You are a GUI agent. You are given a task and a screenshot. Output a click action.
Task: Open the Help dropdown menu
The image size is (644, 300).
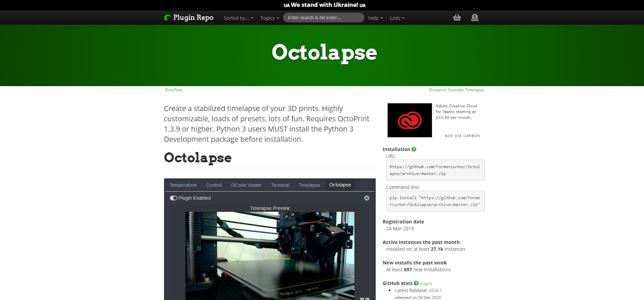pyautogui.click(x=376, y=18)
